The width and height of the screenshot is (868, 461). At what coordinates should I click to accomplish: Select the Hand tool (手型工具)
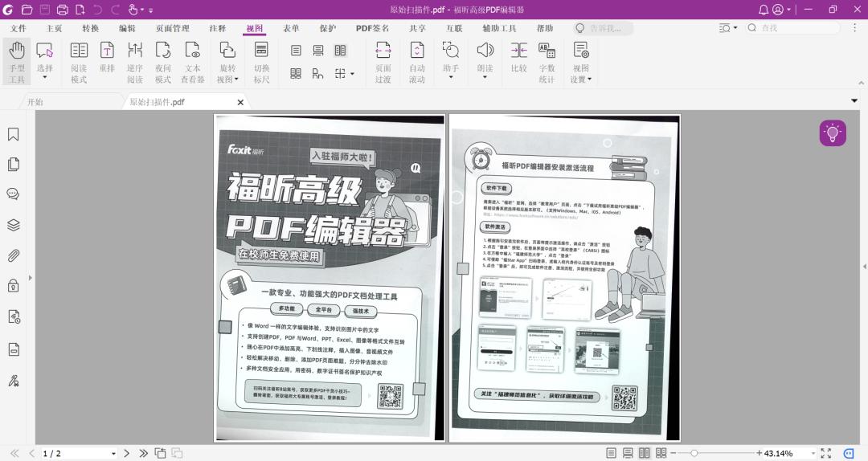pyautogui.click(x=17, y=61)
